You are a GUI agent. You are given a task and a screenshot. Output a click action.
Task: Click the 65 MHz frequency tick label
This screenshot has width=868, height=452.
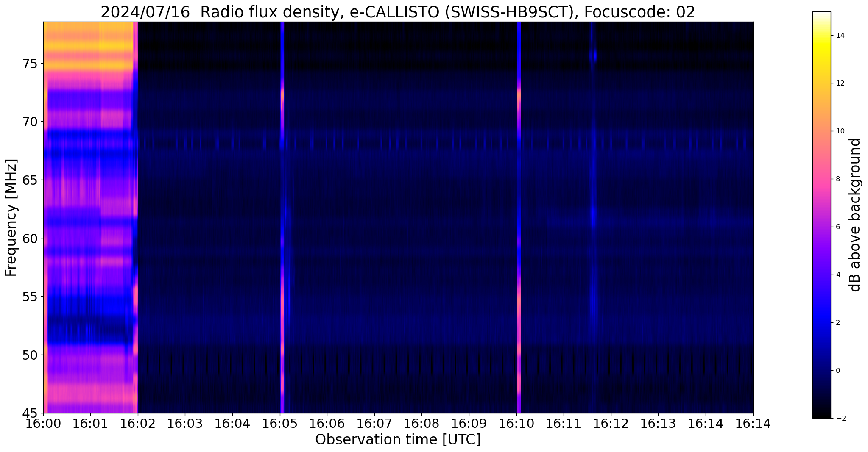click(x=30, y=180)
